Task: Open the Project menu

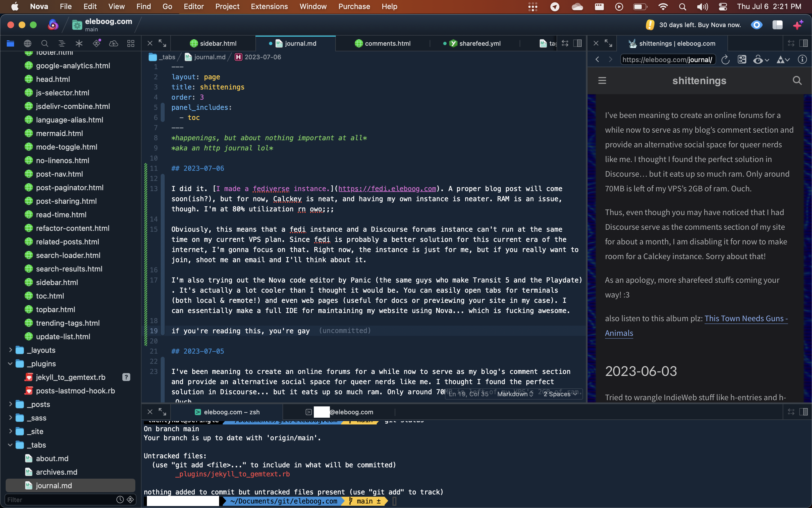Action: pyautogui.click(x=227, y=6)
